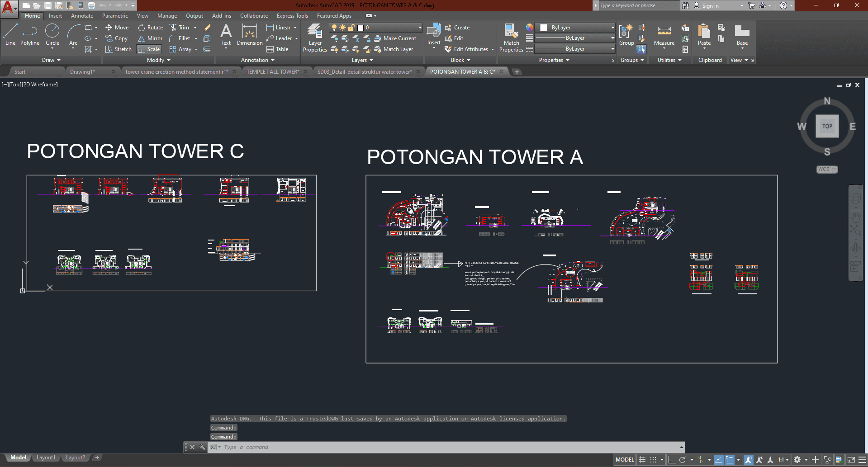This screenshot has width=868, height=467.
Task: Toggle drawing grid display in status bar
Action: [x=642, y=460]
